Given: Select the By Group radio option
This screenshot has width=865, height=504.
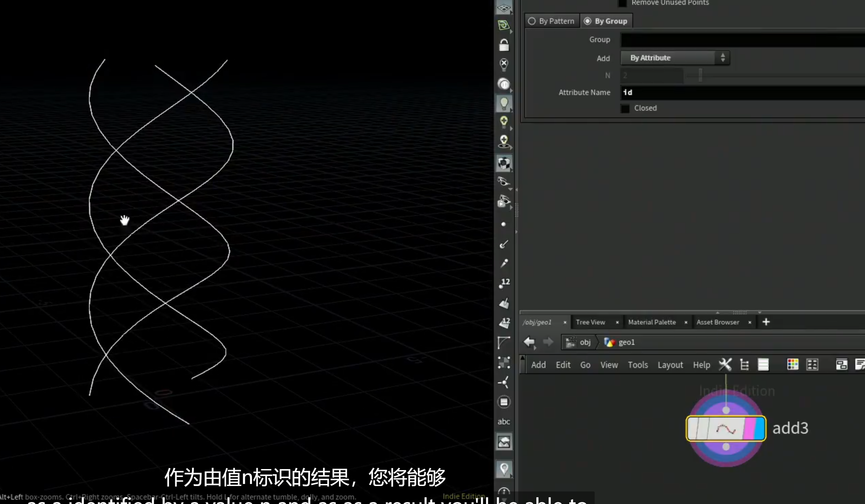Looking at the screenshot, I should coord(606,21).
